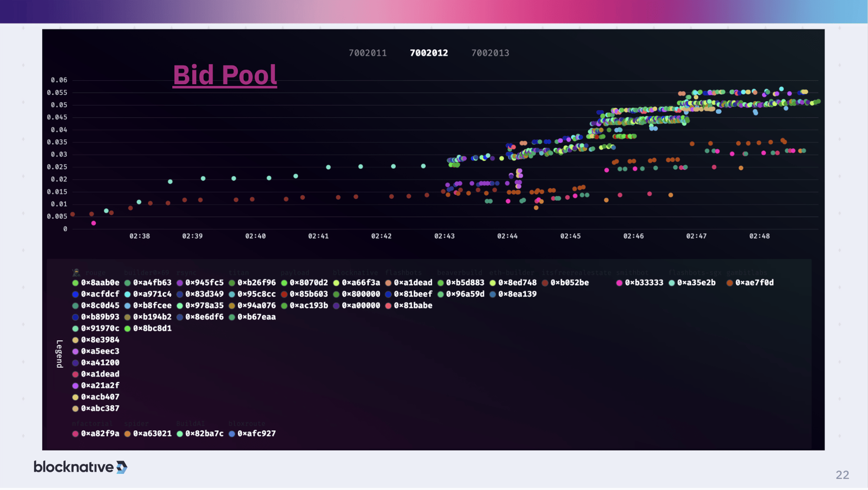Click the teal dot for flashbots-sgx 0xa35e2b

pos(672,282)
